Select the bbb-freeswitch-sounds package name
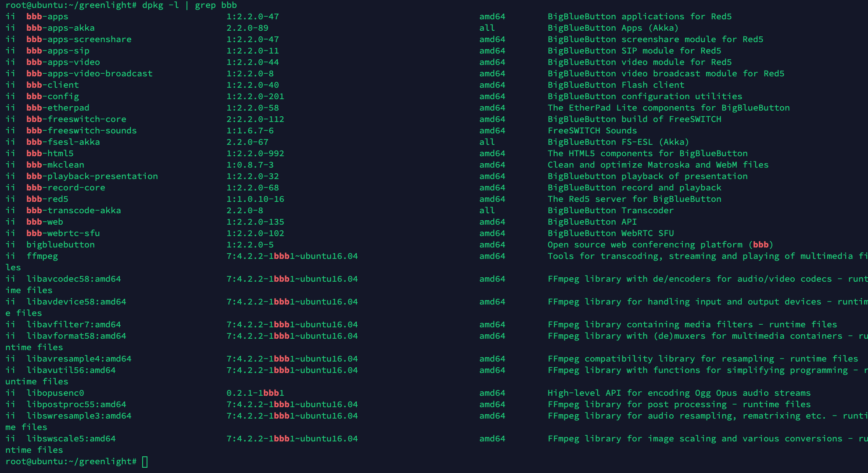 coord(82,131)
